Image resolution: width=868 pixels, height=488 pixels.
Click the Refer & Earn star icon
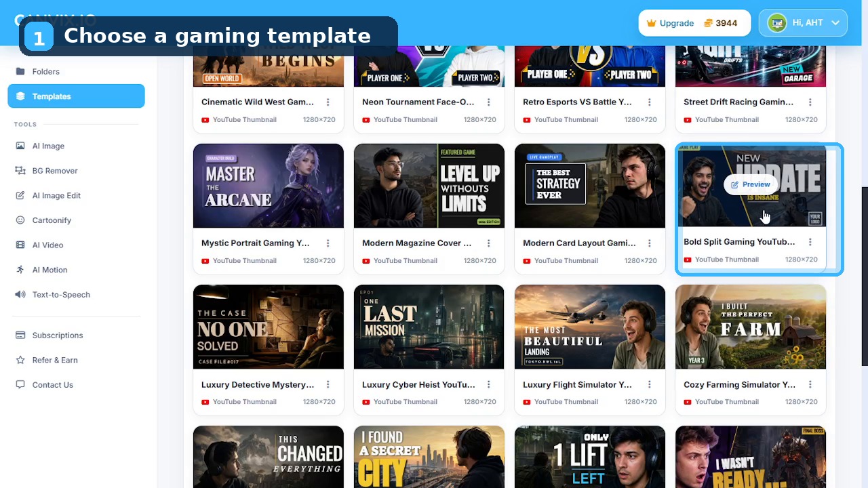coord(20,360)
